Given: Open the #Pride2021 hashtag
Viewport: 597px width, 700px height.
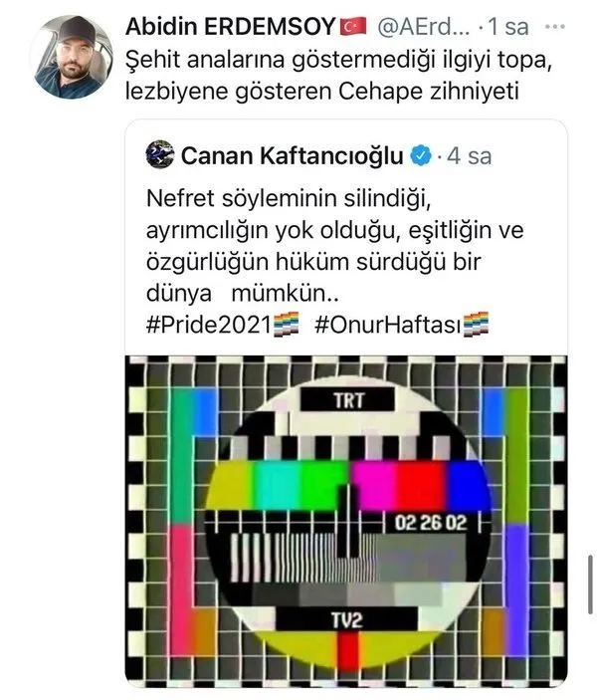Looking at the screenshot, I should tap(209, 325).
